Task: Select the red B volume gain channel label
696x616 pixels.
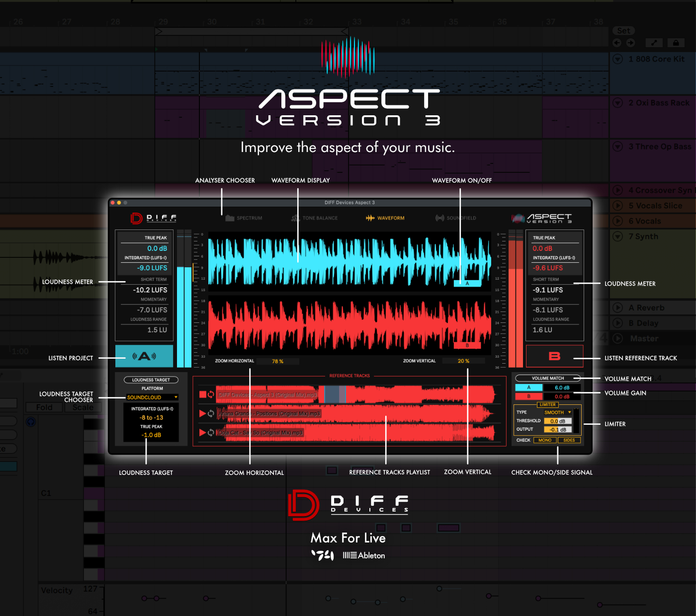Action: pos(528,396)
